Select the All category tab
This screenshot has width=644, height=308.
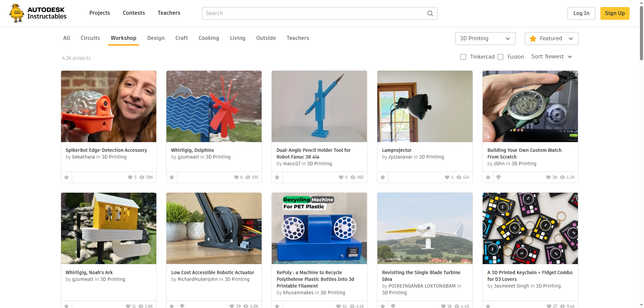(x=66, y=38)
